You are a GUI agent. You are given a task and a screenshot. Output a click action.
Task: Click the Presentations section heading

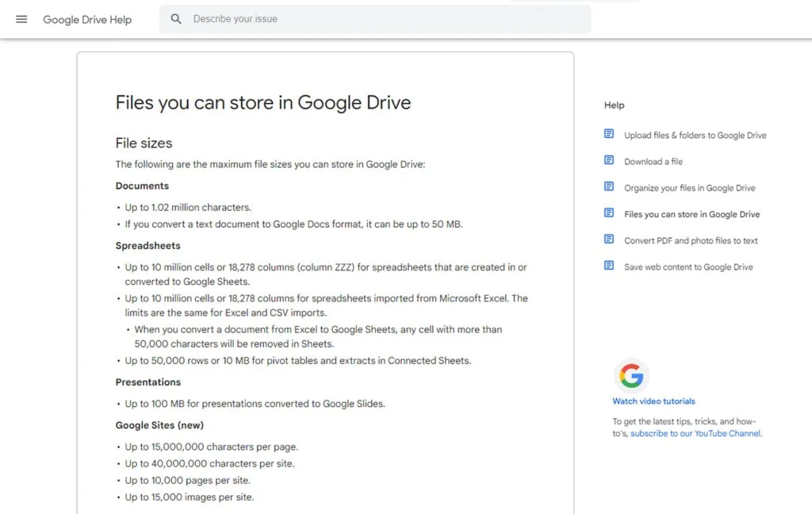(x=147, y=382)
